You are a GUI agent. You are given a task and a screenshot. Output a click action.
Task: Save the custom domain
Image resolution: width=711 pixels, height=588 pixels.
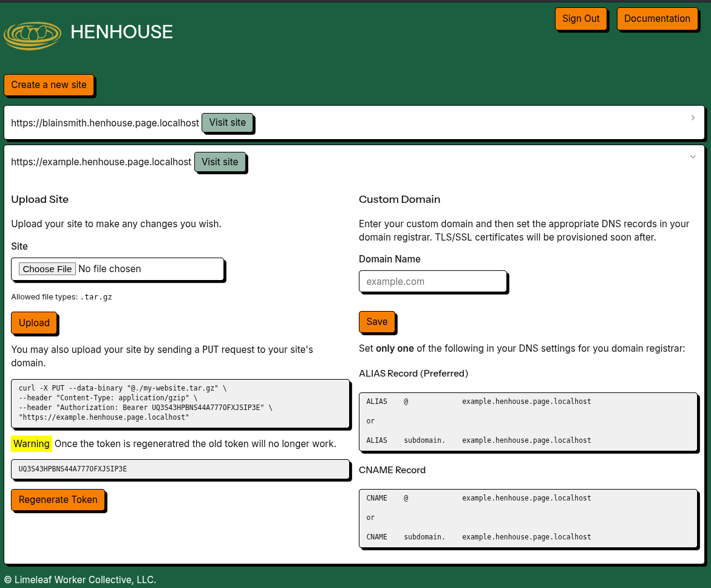(x=376, y=322)
